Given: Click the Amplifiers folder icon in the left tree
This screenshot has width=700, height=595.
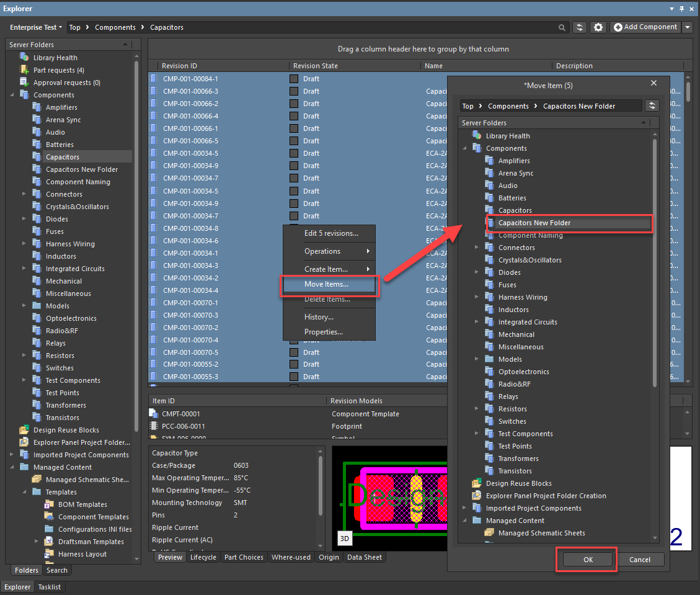Looking at the screenshot, I should coord(37,107).
